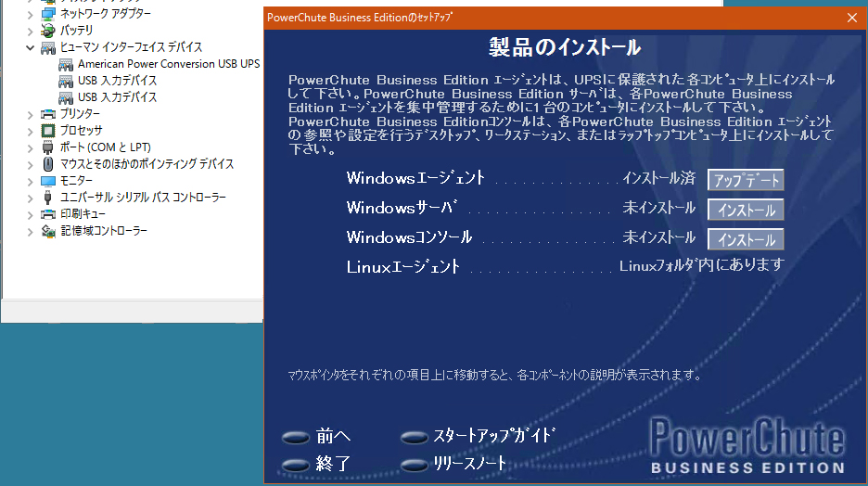Click the oval bullet beside リリースノート
The width and height of the screenshot is (868, 486).
click(x=415, y=465)
